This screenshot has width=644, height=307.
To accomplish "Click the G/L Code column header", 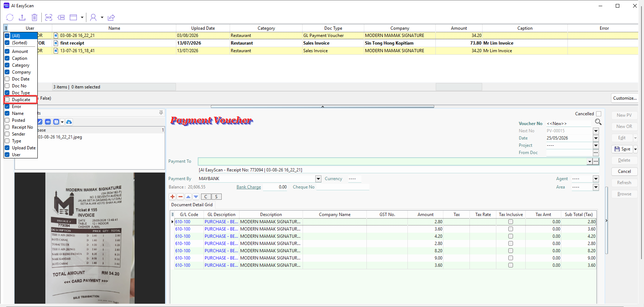I will pyautogui.click(x=189, y=215).
